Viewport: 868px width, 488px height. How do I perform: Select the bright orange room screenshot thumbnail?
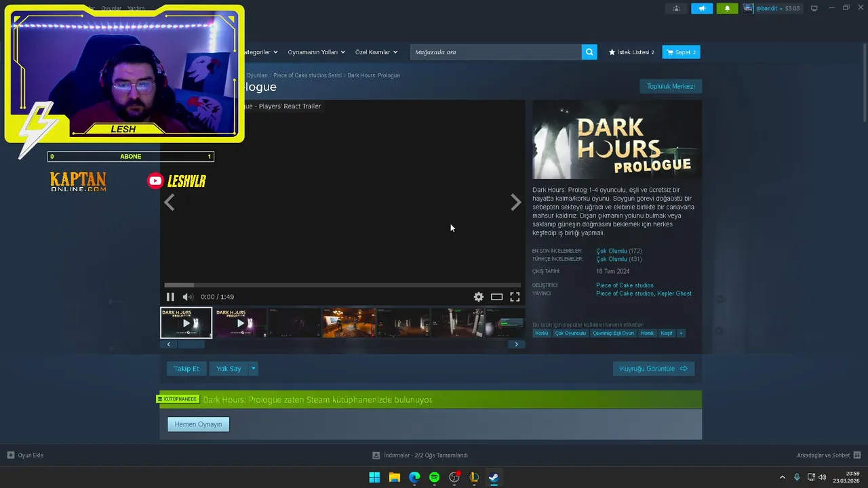[x=349, y=323]
